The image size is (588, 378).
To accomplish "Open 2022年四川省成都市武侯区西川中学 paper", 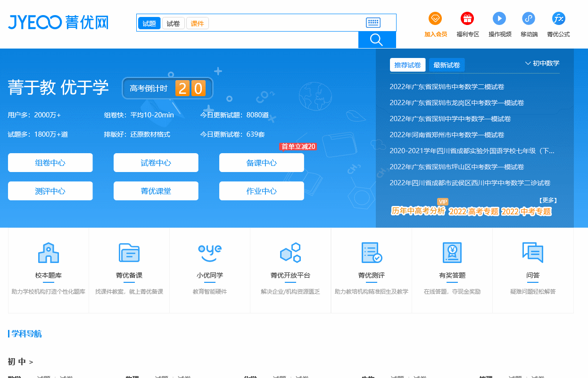I will 470,183.
